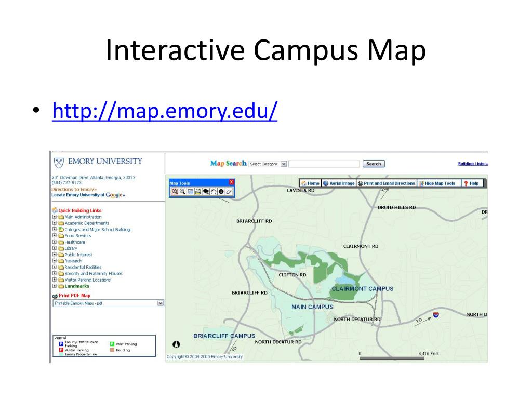Click the Healthcare folder icon
Screen dimensions: 532x399
coord(61,242)
